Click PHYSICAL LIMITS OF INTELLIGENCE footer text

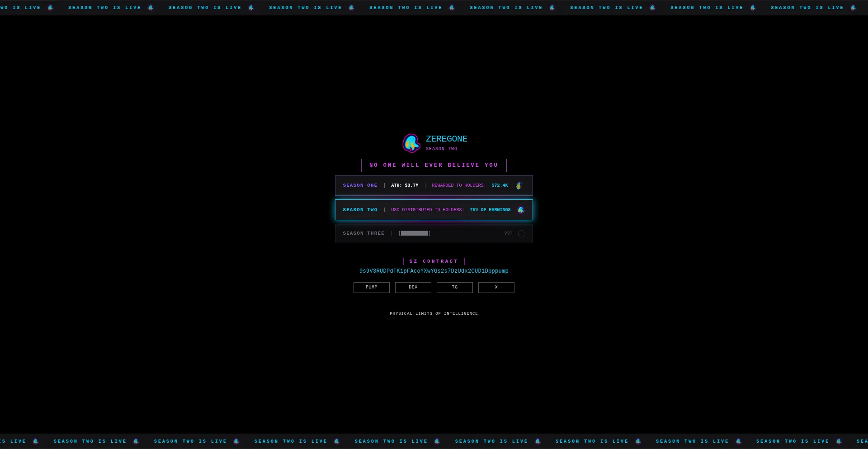[x=434, y=313]
